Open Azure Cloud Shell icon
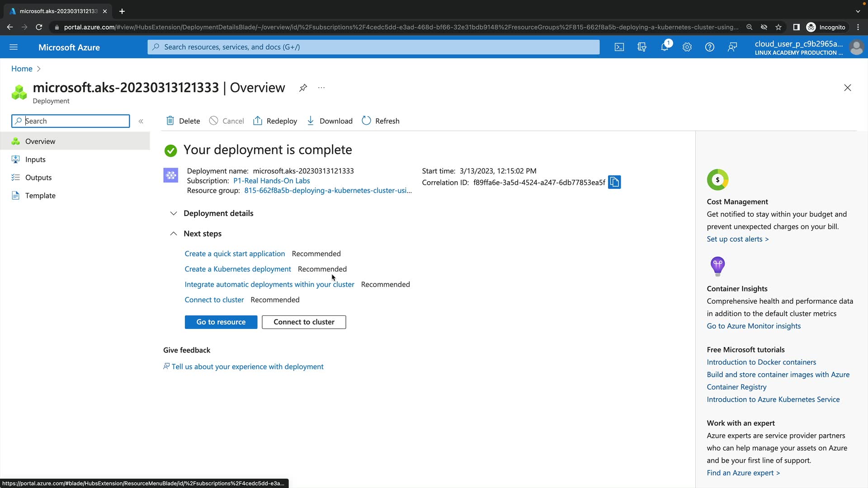868x488 pixels. click(619, 47)
